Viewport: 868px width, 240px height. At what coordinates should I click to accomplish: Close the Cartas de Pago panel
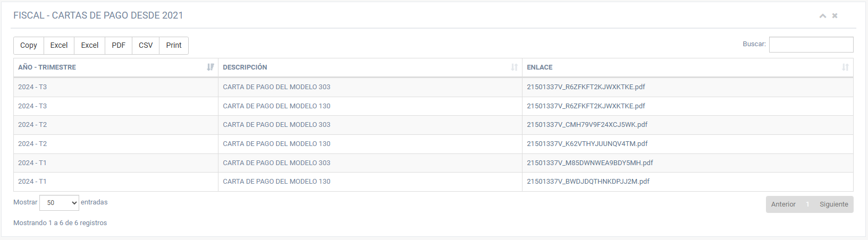point(835,16)
